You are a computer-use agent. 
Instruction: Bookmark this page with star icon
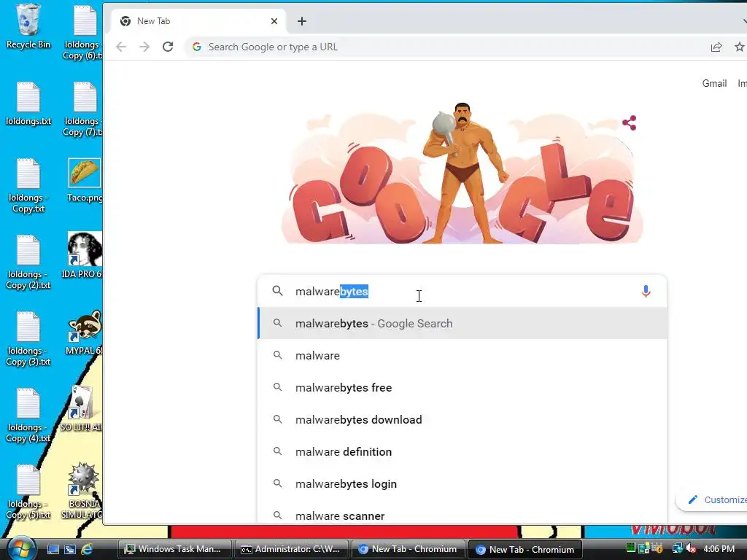coord(739,47)
